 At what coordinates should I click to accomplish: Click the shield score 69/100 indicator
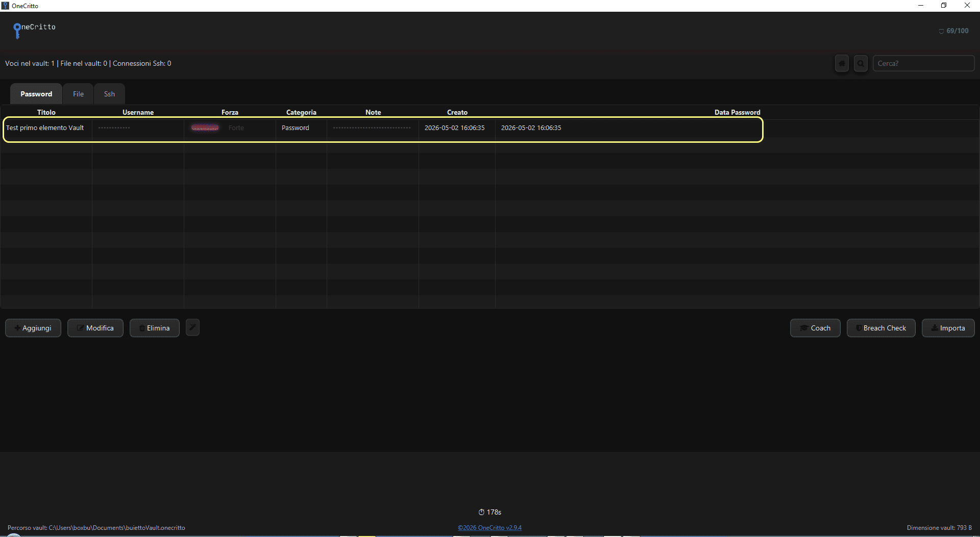(953, 31)
